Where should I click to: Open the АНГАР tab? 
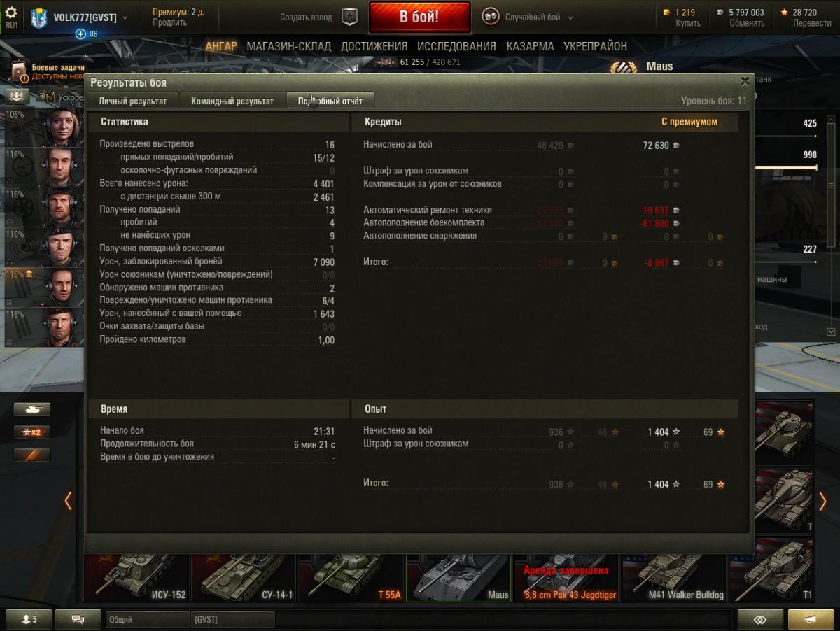(x=221, y=46)
